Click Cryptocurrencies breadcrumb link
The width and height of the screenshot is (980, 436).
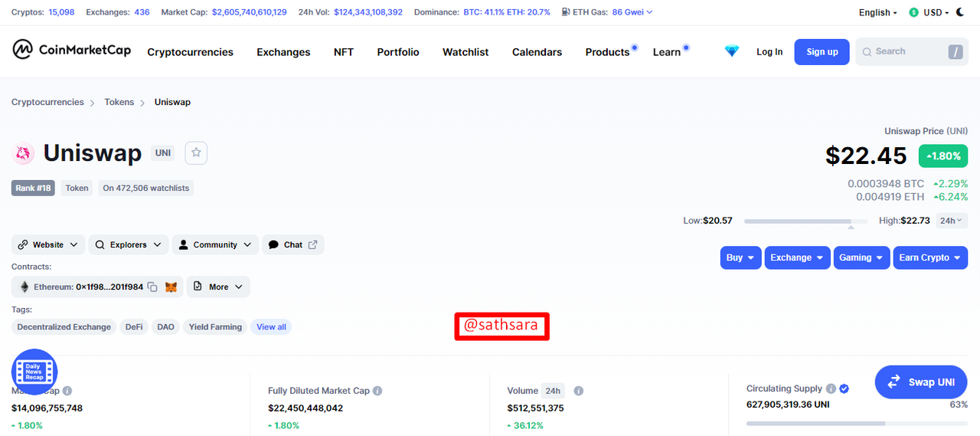pos(47,102)
